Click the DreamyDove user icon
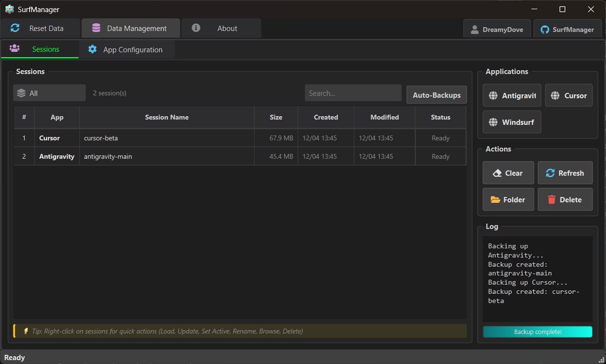Image resolution: width=606 pixels, height=364 pixels. [475, 30]
